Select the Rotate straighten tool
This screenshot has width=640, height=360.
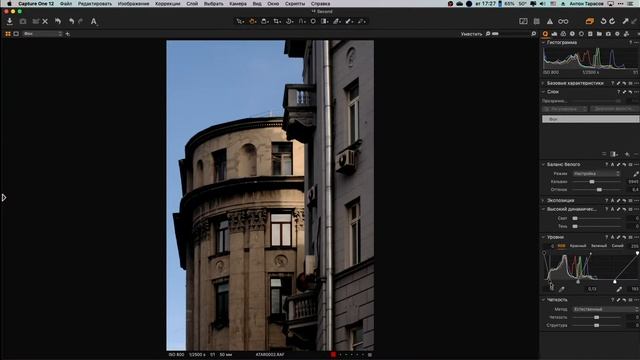click(289, 21)
